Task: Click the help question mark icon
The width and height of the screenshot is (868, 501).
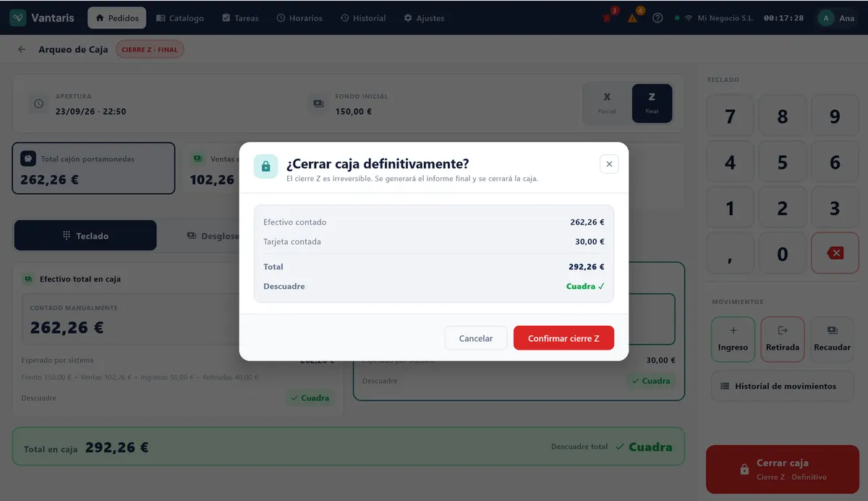Action: (658, 18)
